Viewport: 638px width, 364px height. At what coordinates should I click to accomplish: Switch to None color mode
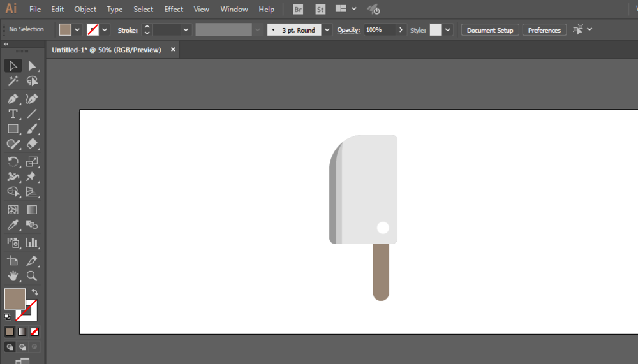point(34,332)
